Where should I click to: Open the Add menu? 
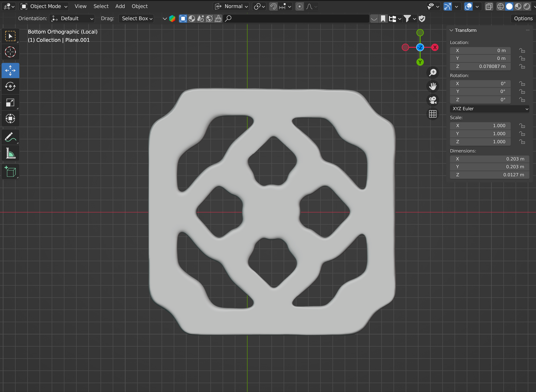120,6
